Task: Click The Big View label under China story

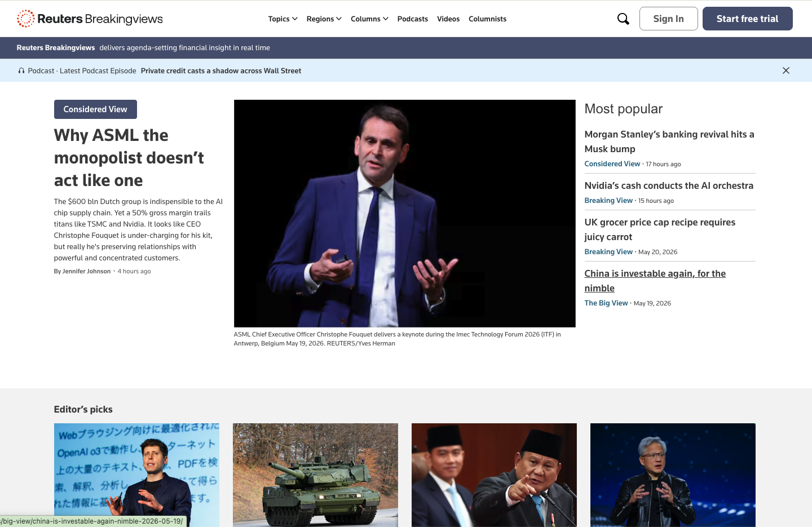Action: (606, 303)
